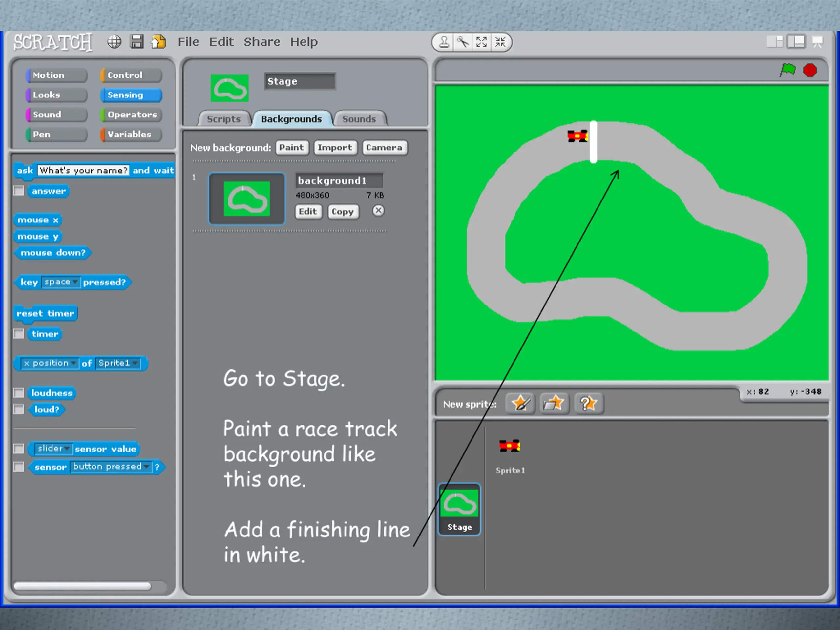
Task: Click the mouse down? block
Action: coord(53,253)
